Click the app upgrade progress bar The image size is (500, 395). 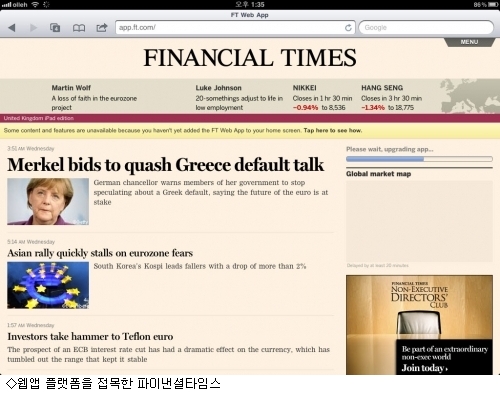(419, 159)
